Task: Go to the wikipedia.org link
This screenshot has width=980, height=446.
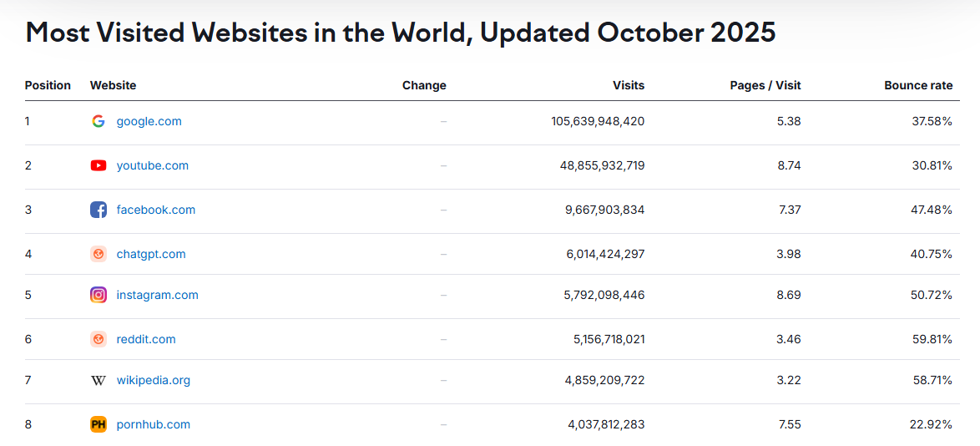Action: coord(153,380)
